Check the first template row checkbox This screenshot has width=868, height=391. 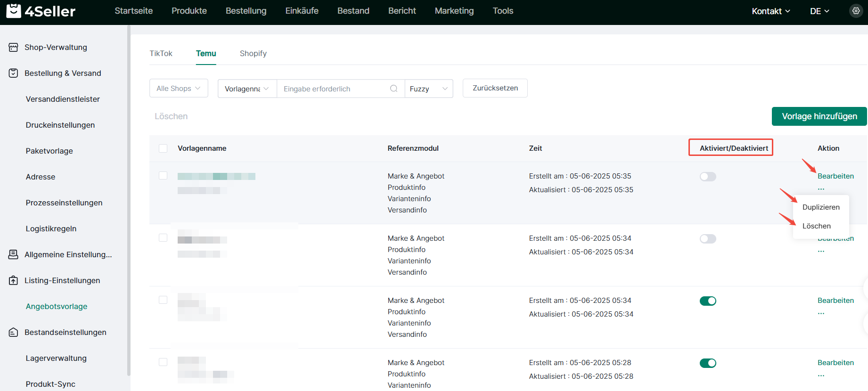pos(163,176)
